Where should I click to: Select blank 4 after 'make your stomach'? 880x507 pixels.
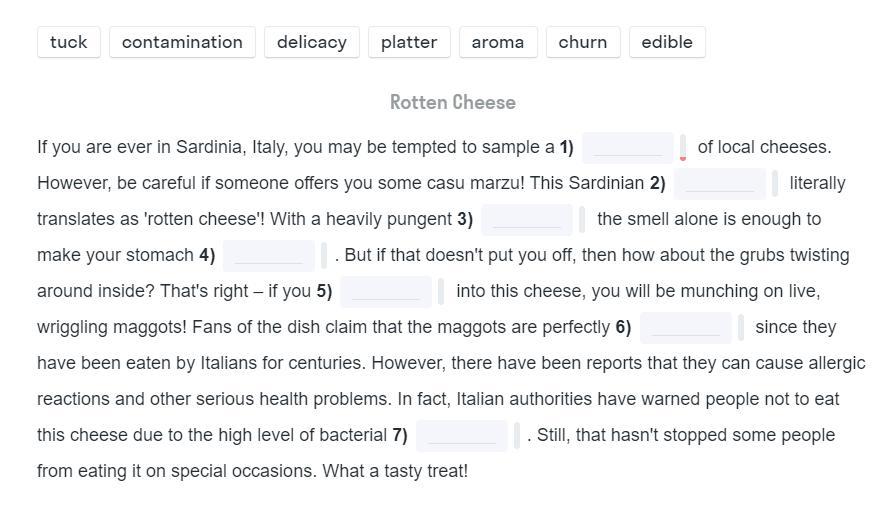[x=268, y=256]
